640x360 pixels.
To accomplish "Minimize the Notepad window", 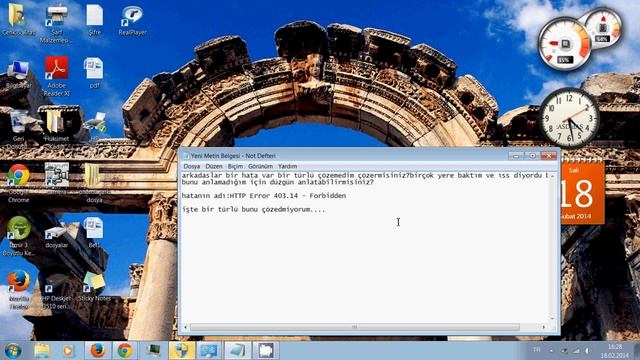I will click(x=516, y=156).
